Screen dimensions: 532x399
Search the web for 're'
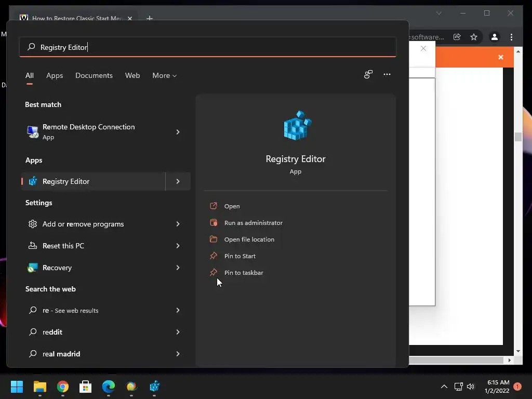coord(94,310)
